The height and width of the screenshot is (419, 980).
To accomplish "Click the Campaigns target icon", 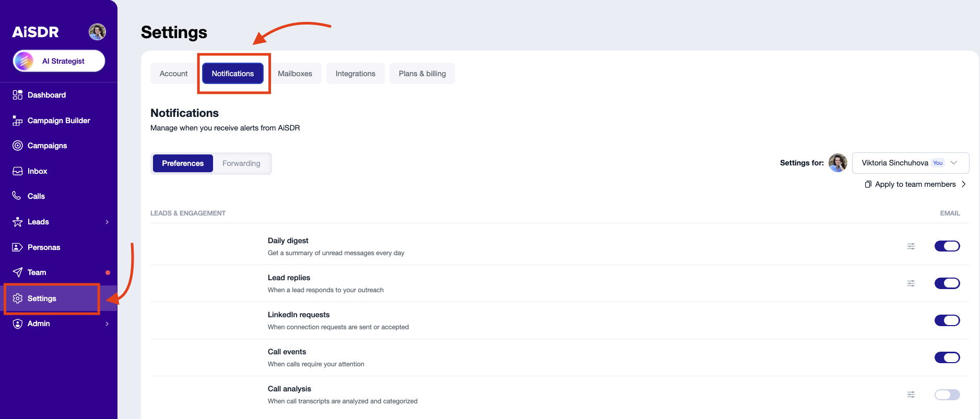I will coord(18,146).
